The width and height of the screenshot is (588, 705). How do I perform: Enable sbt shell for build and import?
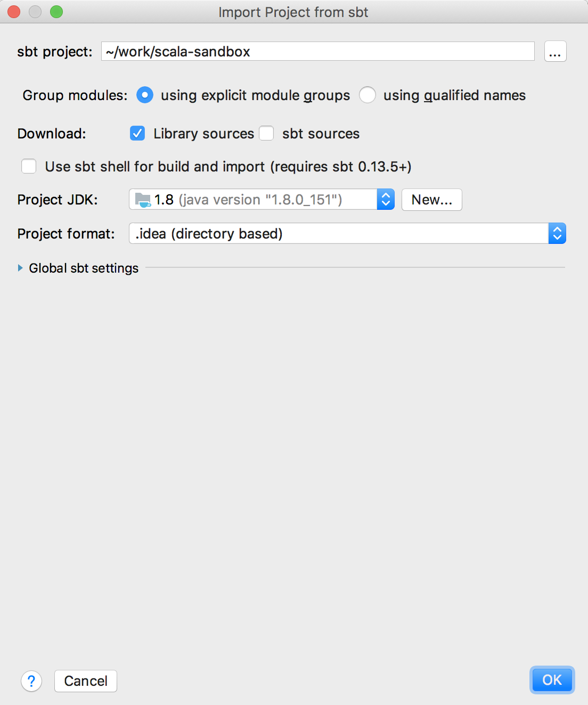coord(29,166)
